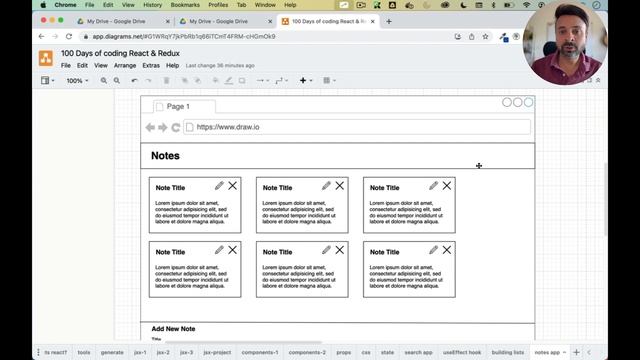
Task: Click the undo arrow in toolbar
Action: pyautogui.click(x=134, y=81)
